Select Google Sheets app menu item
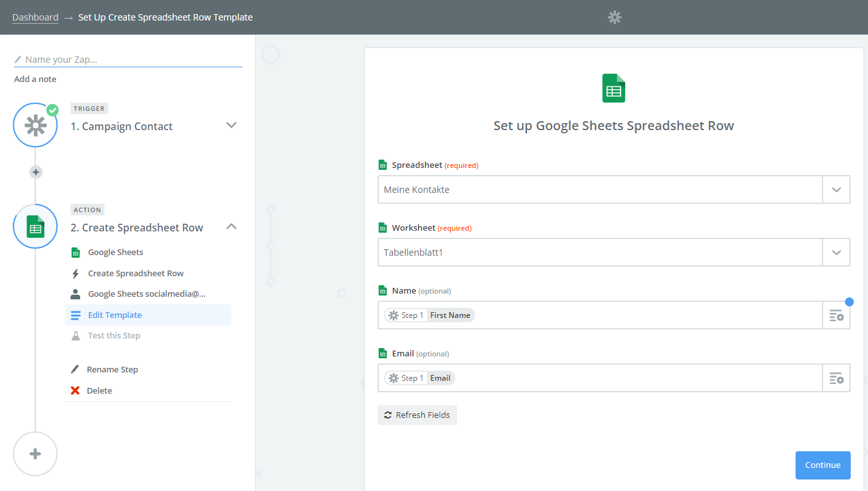Image resolution: width=868 pixels, height=491 pixels. (x=115, y=252)
